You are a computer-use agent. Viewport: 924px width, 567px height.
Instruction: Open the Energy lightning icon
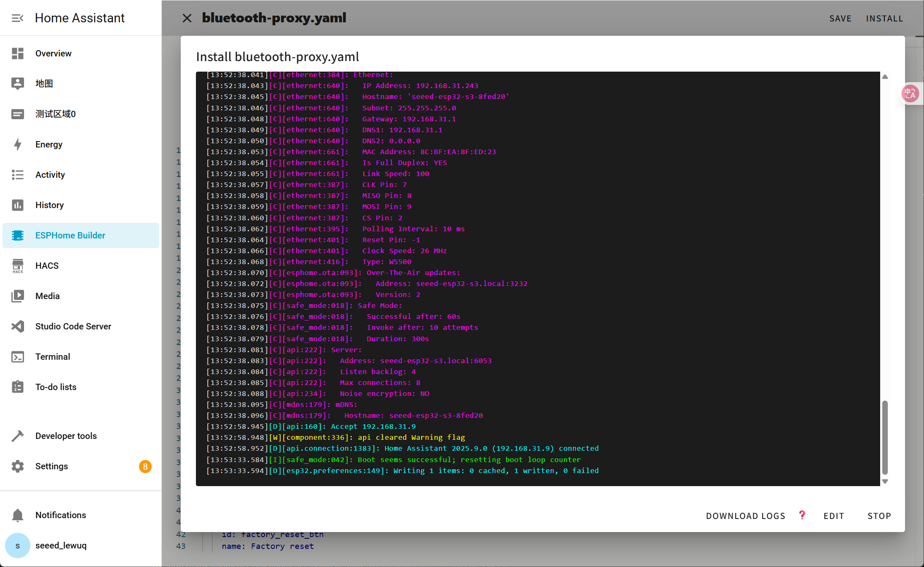pos(17,144)
